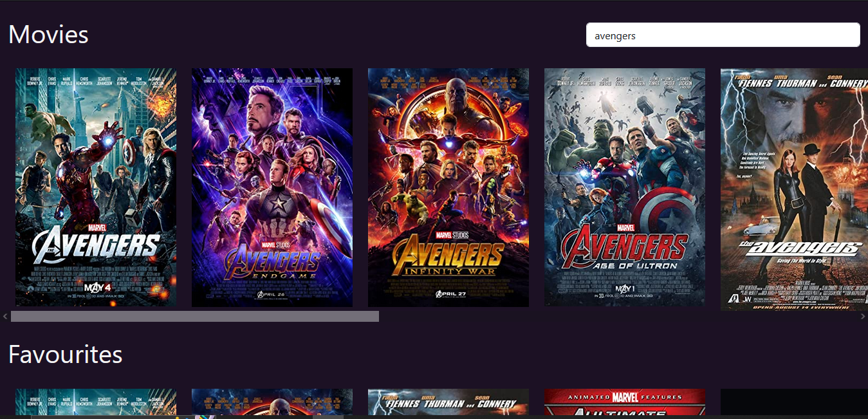Open the first favourite, The Avengers (2012)
Viewport: 868px width, 419px height.
tap(95, 402)
